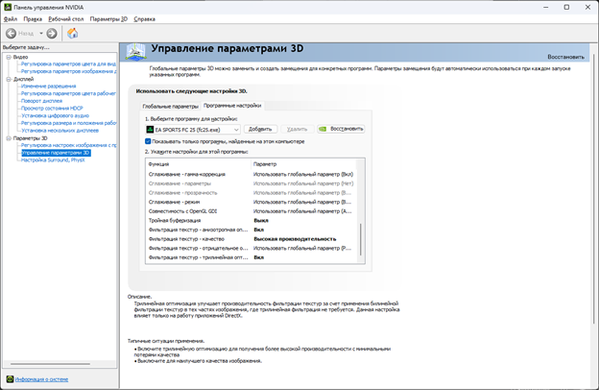The image size is (599, 390).
Task: Click the Восстановить button with NVIDIA logo
Action: coord(341,129)
